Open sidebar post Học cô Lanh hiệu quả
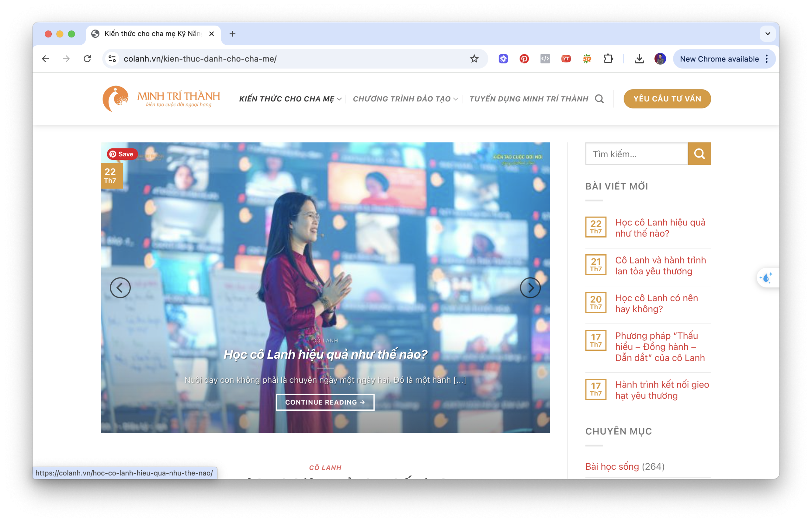Image resolution: width=812 pixels, height=522 pixels. [660, 227]
